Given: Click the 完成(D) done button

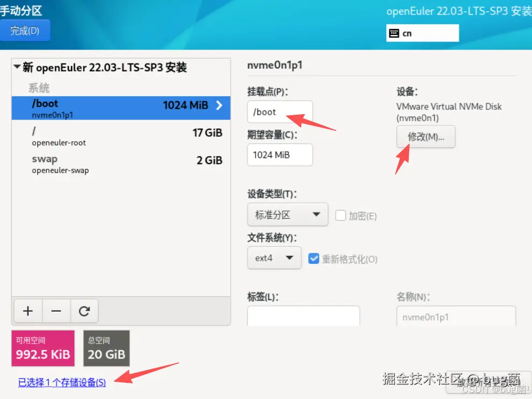Looking at the screenshot, I should (x=25, y=31).
